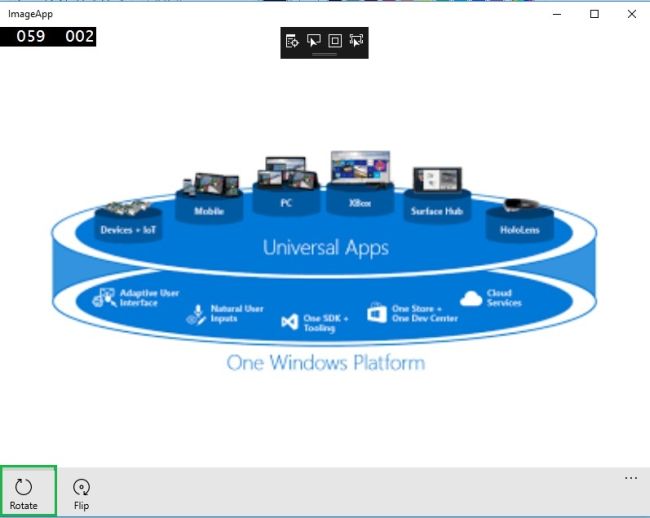The width and height of the screenshot is (650, 518).
Task: Maximize the ImageApp window
Action: pos(594,15)
